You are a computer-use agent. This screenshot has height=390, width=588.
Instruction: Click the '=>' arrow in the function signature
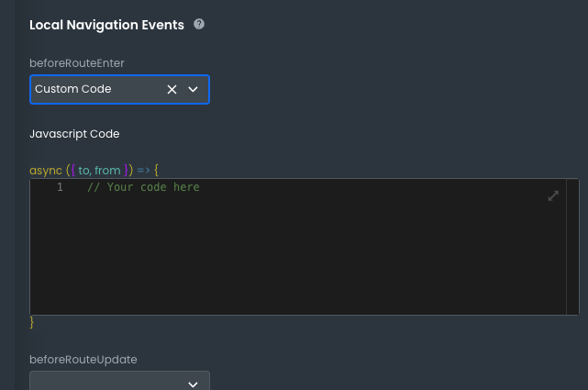(143, 170)
